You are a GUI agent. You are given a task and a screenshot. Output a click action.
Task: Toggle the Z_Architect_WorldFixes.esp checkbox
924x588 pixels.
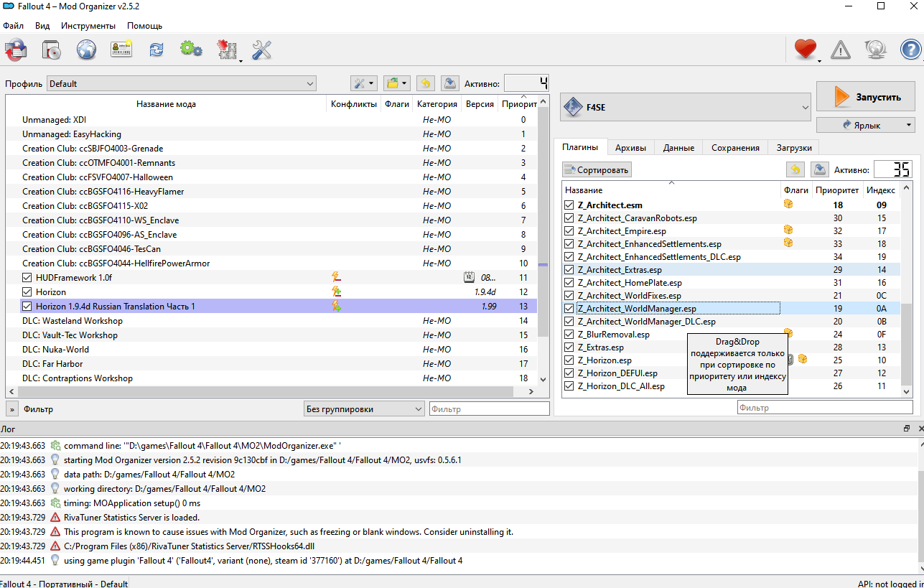(570, 295)
